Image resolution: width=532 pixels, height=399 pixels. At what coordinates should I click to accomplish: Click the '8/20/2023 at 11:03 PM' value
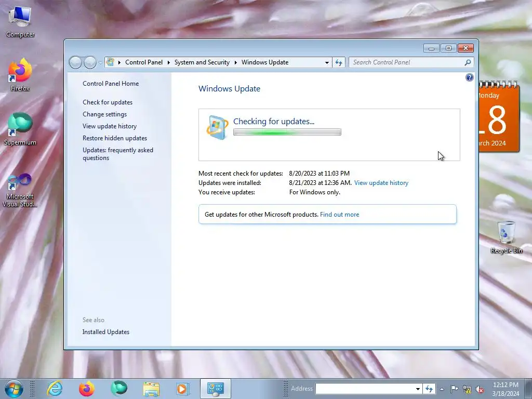[x=320, y=174]
